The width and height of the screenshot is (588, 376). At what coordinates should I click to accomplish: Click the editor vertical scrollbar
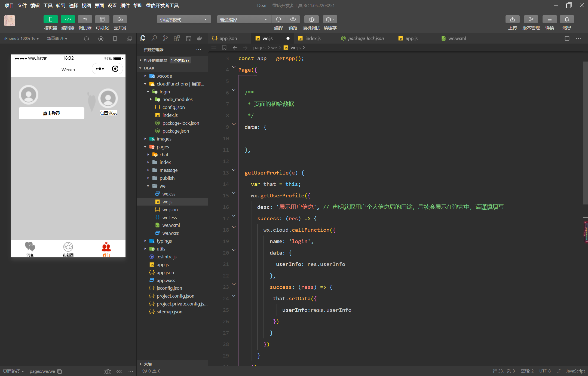(x=585, y=133)
